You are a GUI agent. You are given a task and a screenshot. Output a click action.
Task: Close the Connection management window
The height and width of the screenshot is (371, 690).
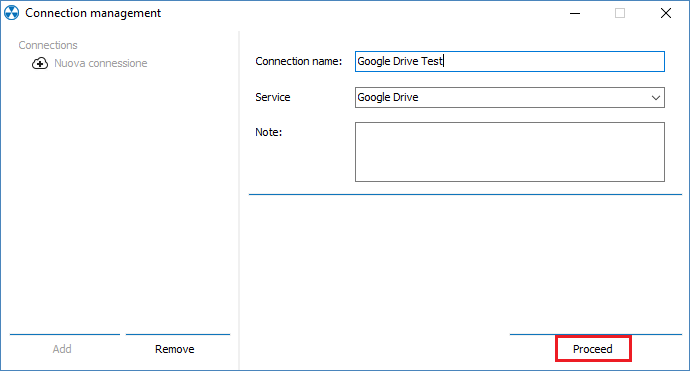(x=666, y=13)
